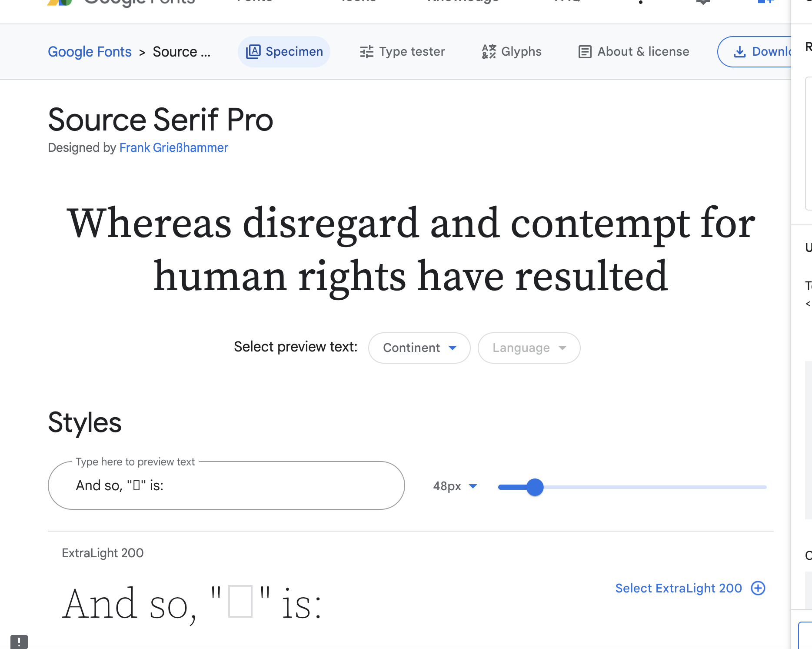The height and width of the screenshot is (649, 812).
Task: Click the ExtraLight 200 label
Action: click(103, 553)
